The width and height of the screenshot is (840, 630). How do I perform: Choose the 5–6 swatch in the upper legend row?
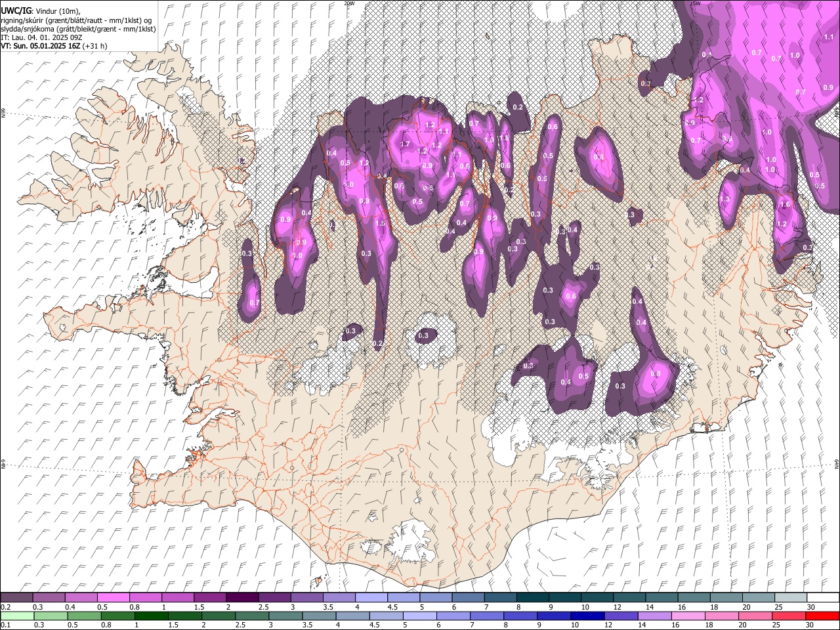tap(435, 598)
